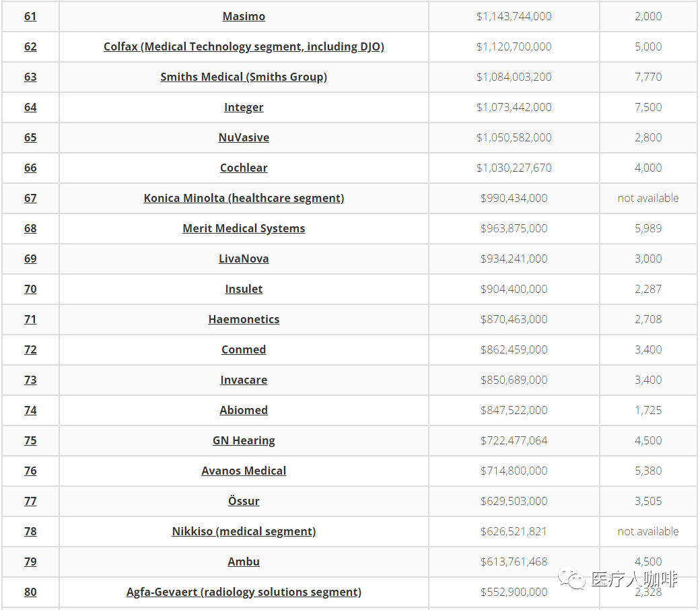Open the Haemonetics link
This screenshot has width=700, height=610.
[x=244, y=319]
